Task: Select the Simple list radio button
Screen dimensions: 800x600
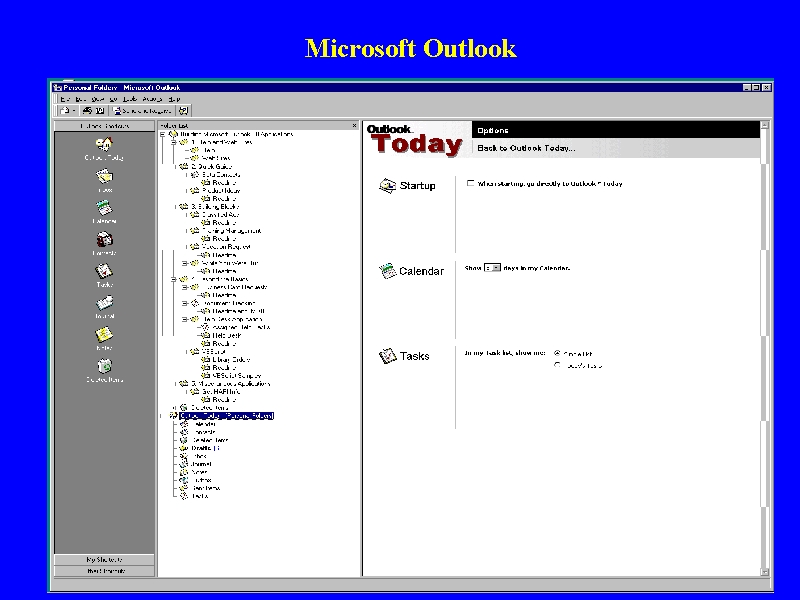Action: 557,353
